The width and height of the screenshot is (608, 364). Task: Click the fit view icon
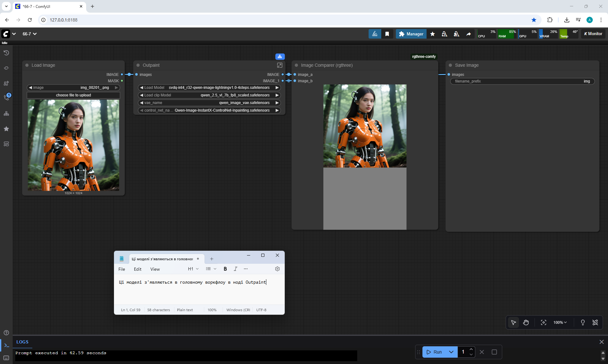coord(543,322)
